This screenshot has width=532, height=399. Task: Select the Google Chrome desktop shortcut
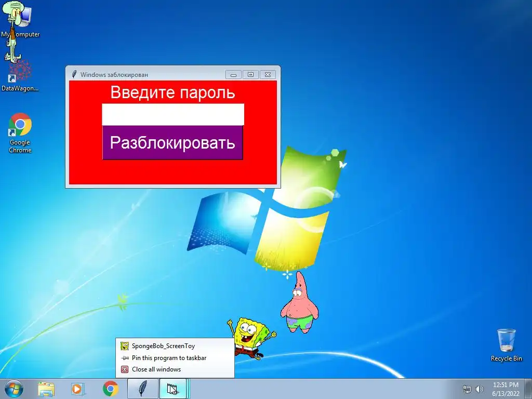[20, 133]
